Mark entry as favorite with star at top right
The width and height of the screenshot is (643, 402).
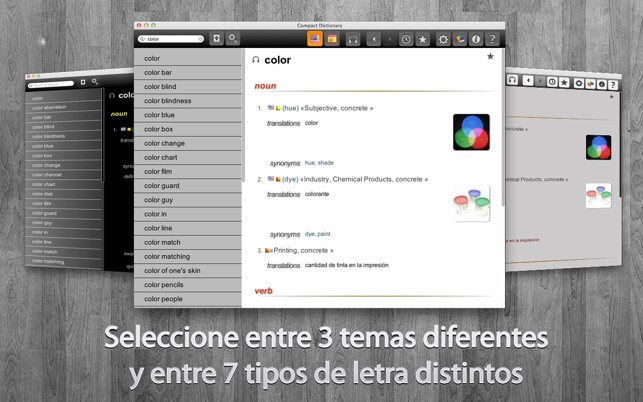(x=490, y=57)
